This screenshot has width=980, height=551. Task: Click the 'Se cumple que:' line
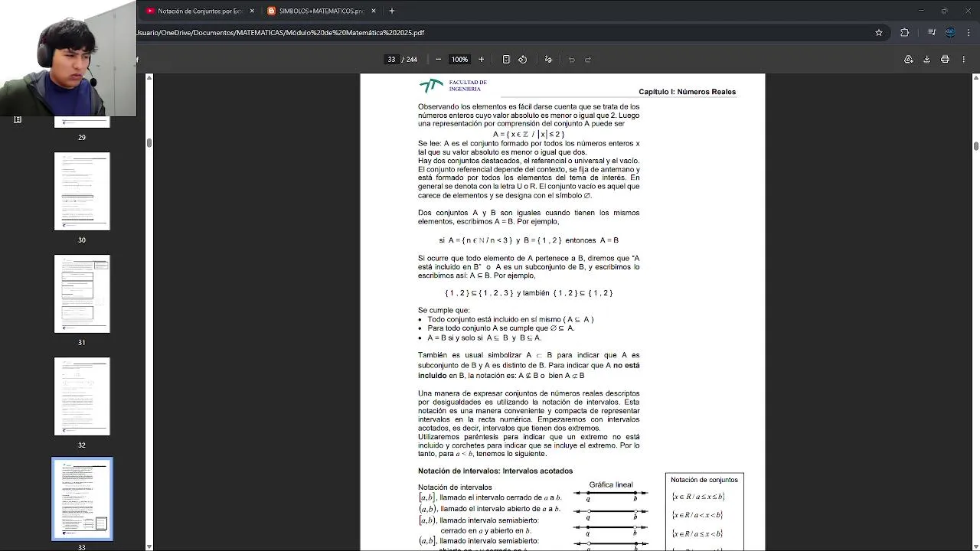(444, 310)
